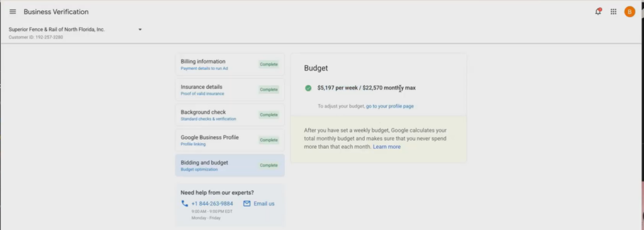Image resolution: width=644 pixels, height=230 pixels.
Task: Click the 'Proof of valid insurance' subtitle
Action: pyautogui.click(x=203, y=94)
